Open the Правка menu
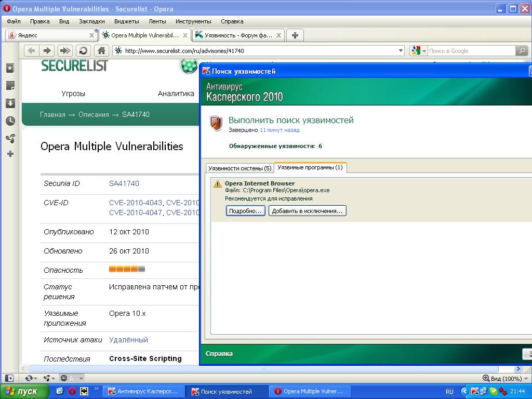The image size is (532, 399). click(x=39, y=21)
